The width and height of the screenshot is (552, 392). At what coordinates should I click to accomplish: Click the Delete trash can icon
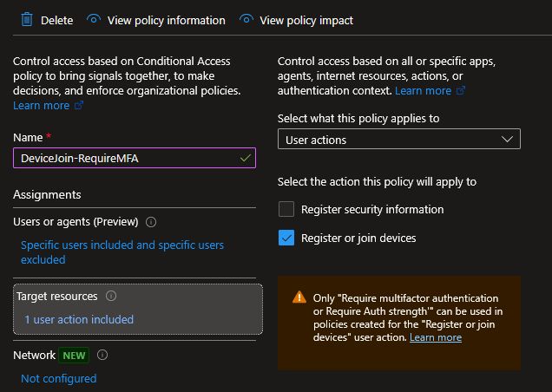25,19
